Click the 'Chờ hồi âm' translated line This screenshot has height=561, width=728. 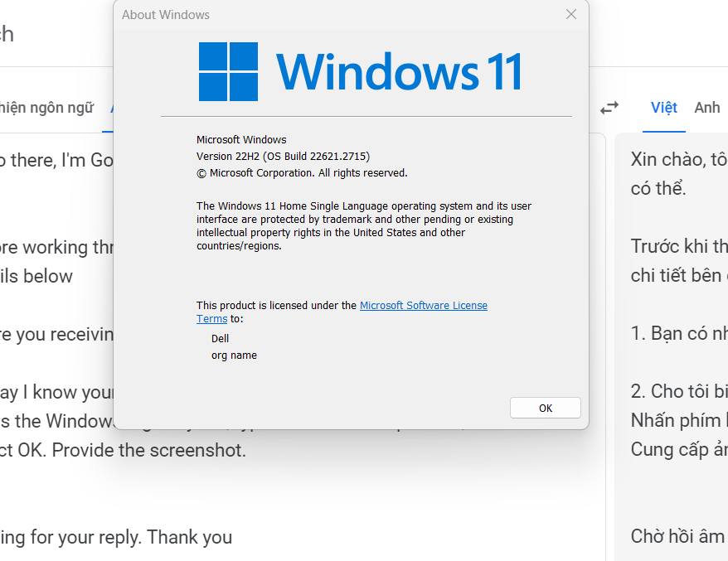click(678, 536)
